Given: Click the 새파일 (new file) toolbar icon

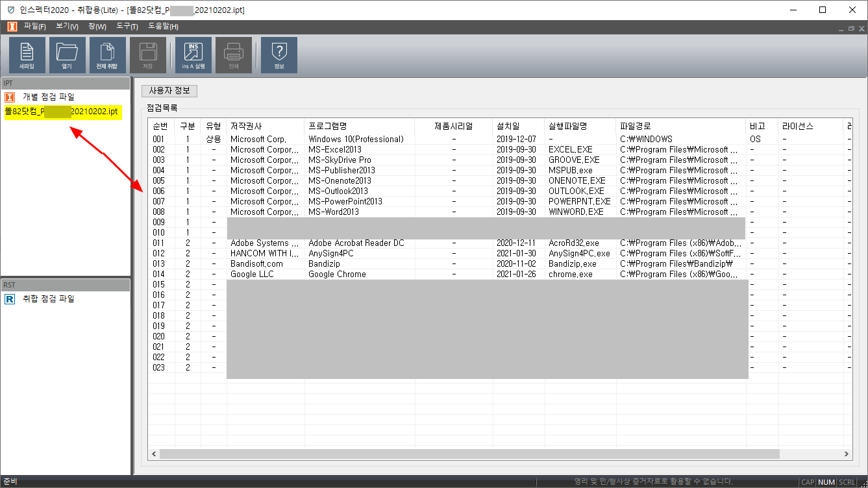Looking at the screenshot, I should pos(27,55).
